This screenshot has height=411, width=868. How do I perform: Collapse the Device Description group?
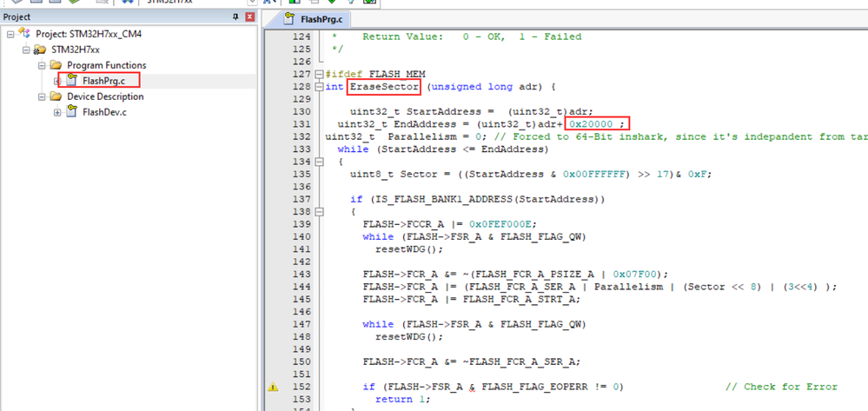tap(42, 96)
